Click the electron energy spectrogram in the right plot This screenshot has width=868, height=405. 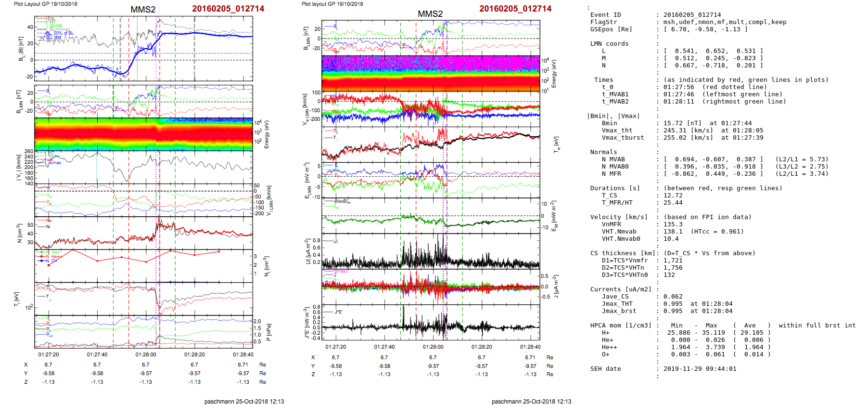pyautogui.click(x=431, y=73)
